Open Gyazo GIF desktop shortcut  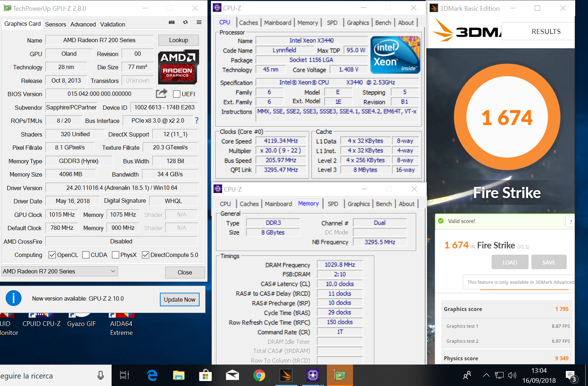click(82, 321)
